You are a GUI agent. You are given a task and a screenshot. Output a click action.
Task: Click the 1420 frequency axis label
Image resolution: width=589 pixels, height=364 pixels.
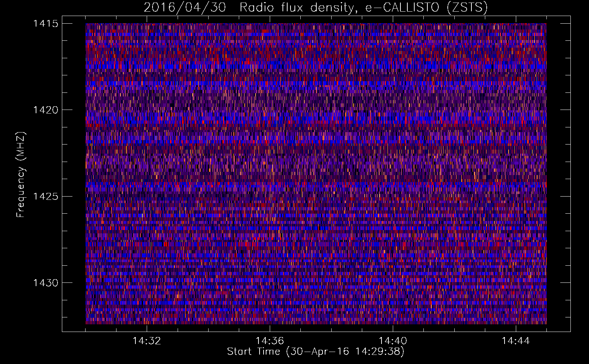tap(46, 110)
